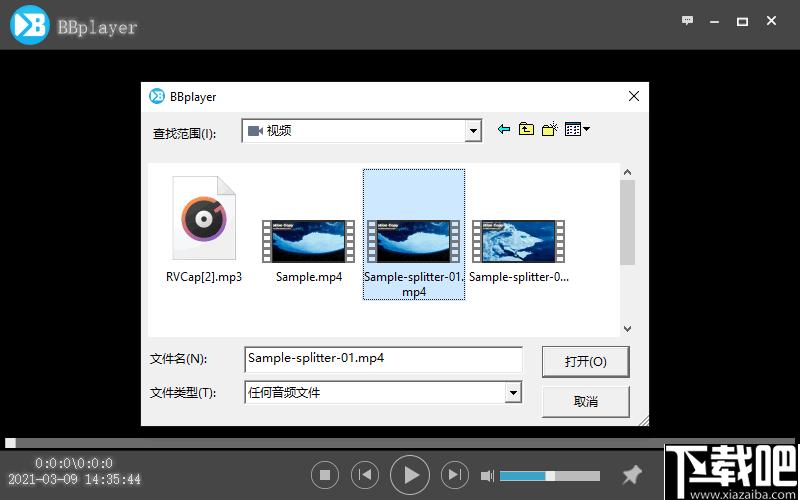Click the 文件名 filename input field
800x500 pixels.
pyautogui.click(x=383, y=358)
